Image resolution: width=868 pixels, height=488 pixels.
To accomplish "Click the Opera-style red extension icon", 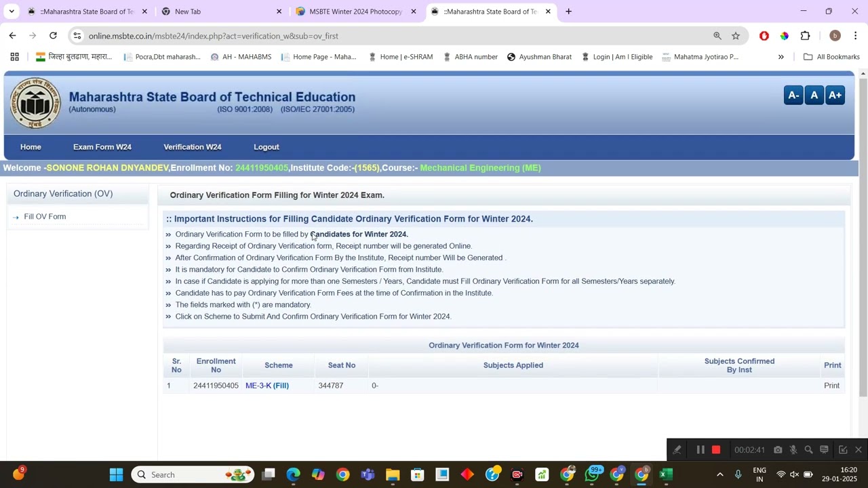I will (764, 36).
